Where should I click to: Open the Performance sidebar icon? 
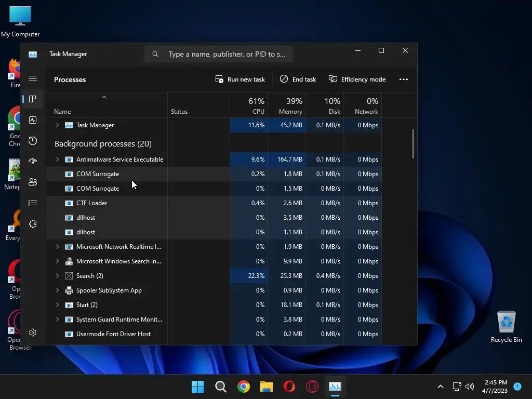33,120
